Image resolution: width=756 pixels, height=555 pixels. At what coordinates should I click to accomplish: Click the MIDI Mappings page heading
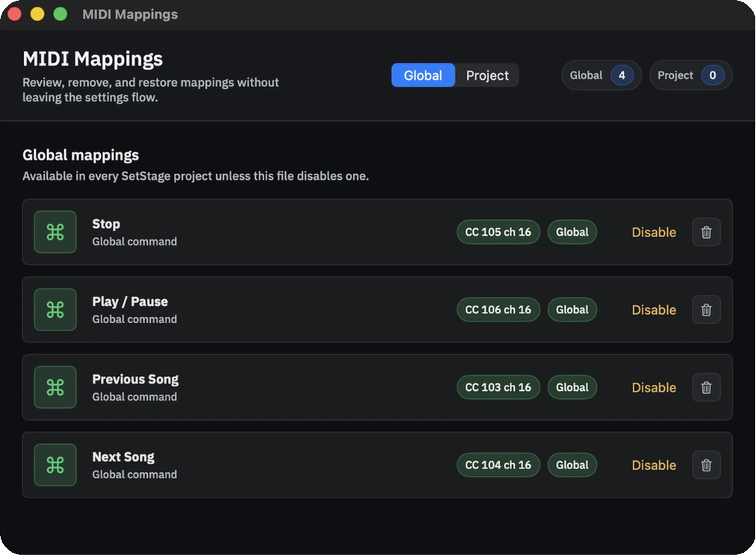[93, 59]
